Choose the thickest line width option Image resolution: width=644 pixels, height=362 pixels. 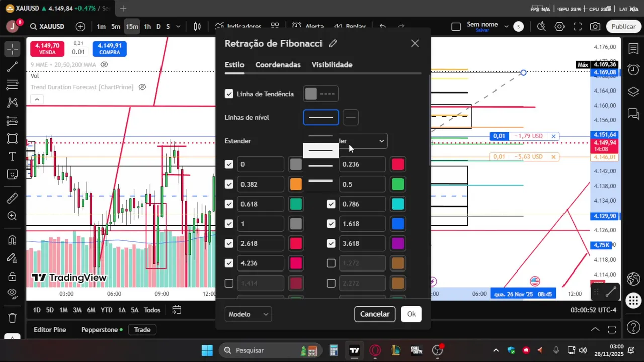coord(320,181)
